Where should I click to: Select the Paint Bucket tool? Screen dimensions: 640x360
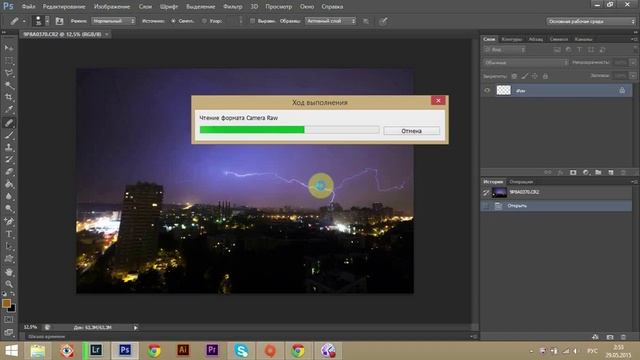point(9,184)
